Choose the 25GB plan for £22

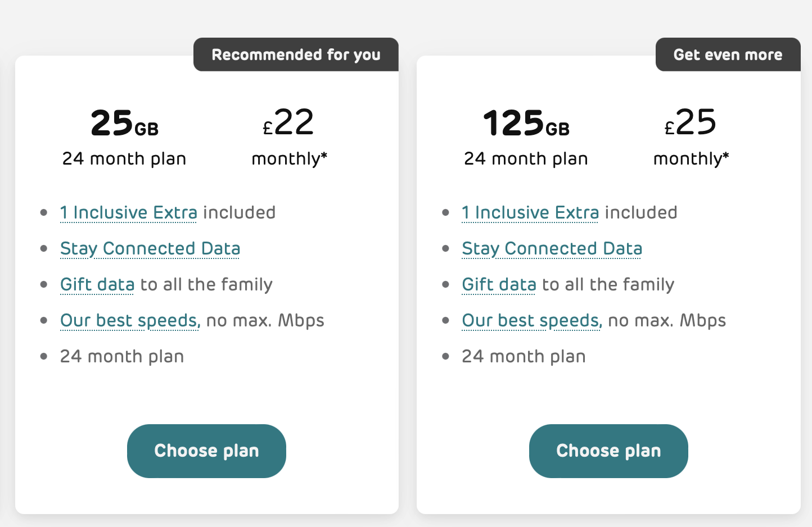[206, 451]
